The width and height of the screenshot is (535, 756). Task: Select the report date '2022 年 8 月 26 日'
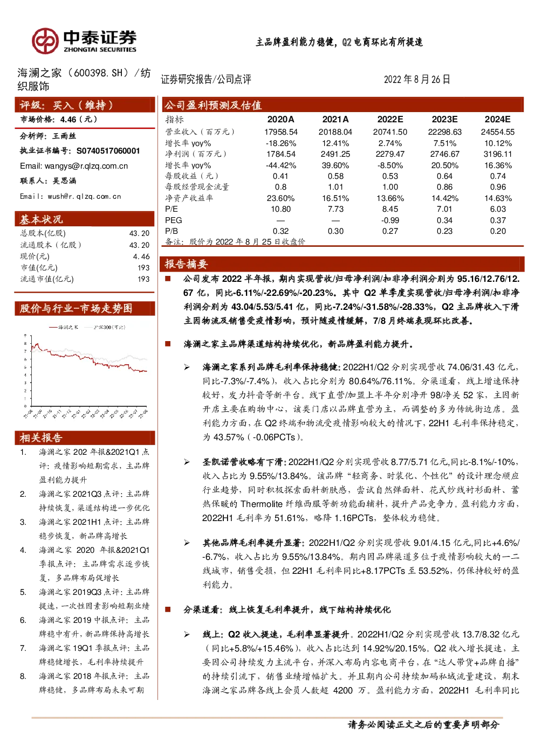point(417,79)
